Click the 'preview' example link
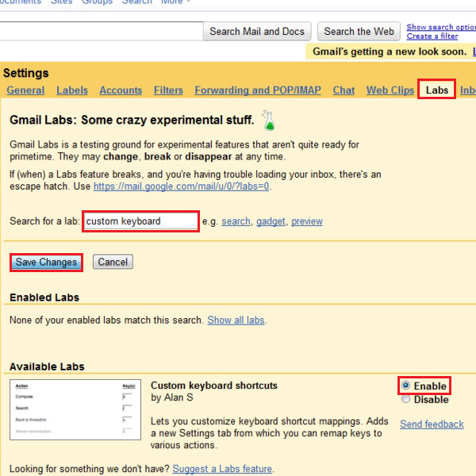 click(307, 221)
